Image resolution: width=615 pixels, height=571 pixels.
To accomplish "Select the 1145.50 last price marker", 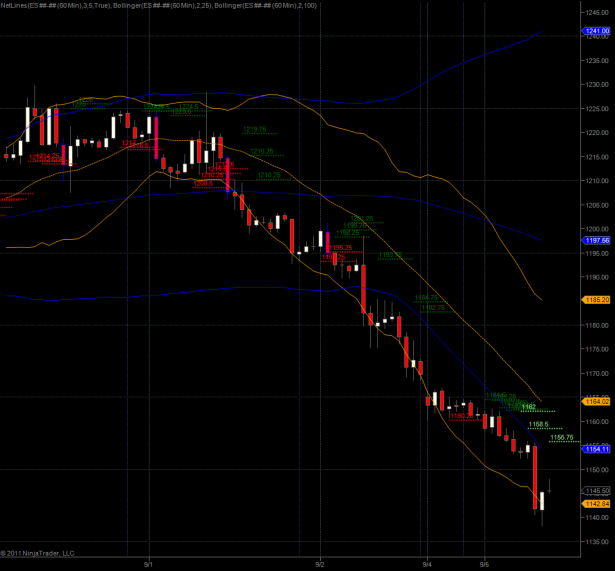I will (598, 490).
